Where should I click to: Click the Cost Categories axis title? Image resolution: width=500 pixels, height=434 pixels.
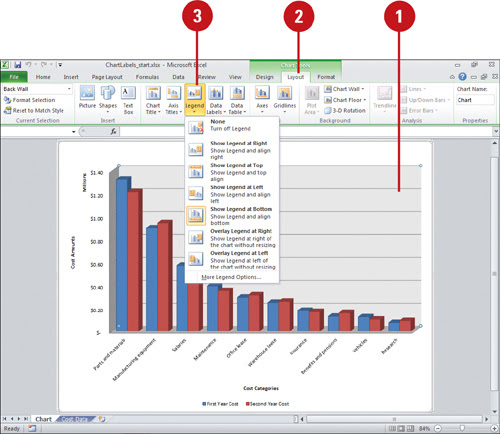tap(261, 388)
